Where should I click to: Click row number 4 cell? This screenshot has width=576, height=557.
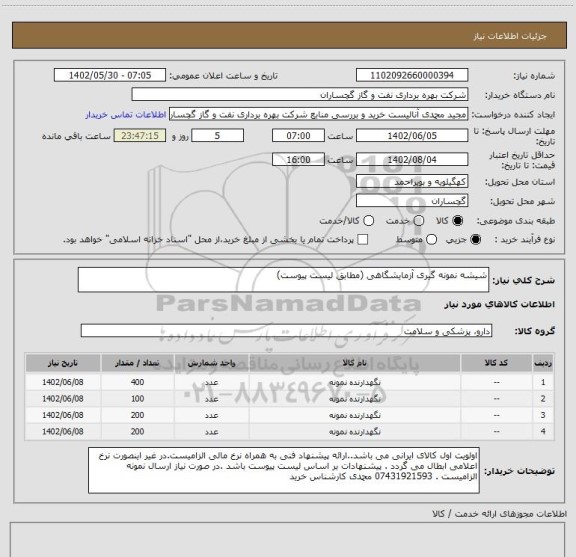point(543,432)
